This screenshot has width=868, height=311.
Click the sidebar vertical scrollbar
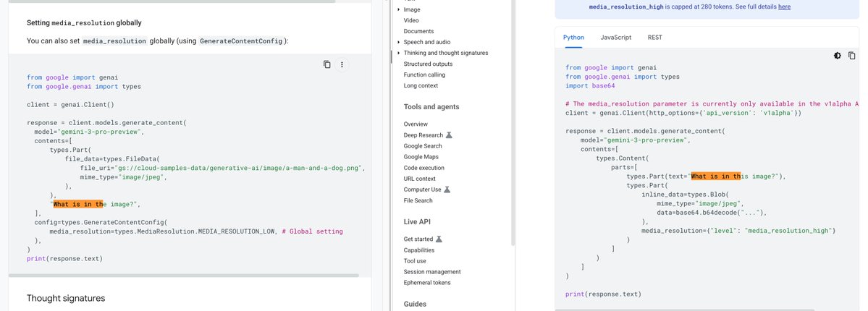tap(513, 122)
